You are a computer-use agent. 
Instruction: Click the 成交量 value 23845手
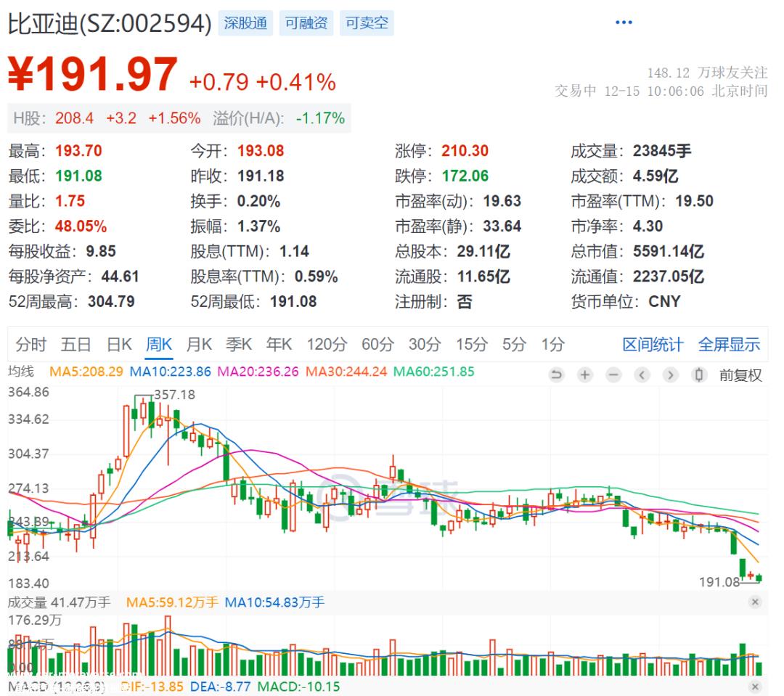(662, 150)
